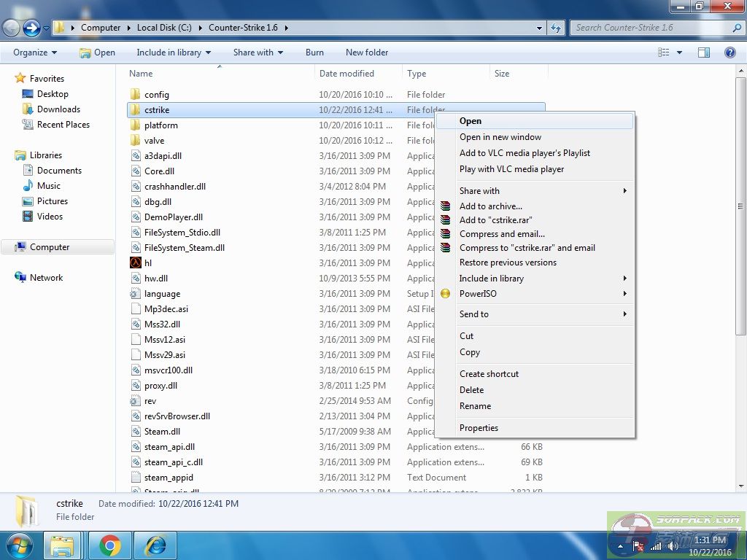Click the PowerISO disc icon in context menu
747x560 pixels.
(x=446, y=294)
